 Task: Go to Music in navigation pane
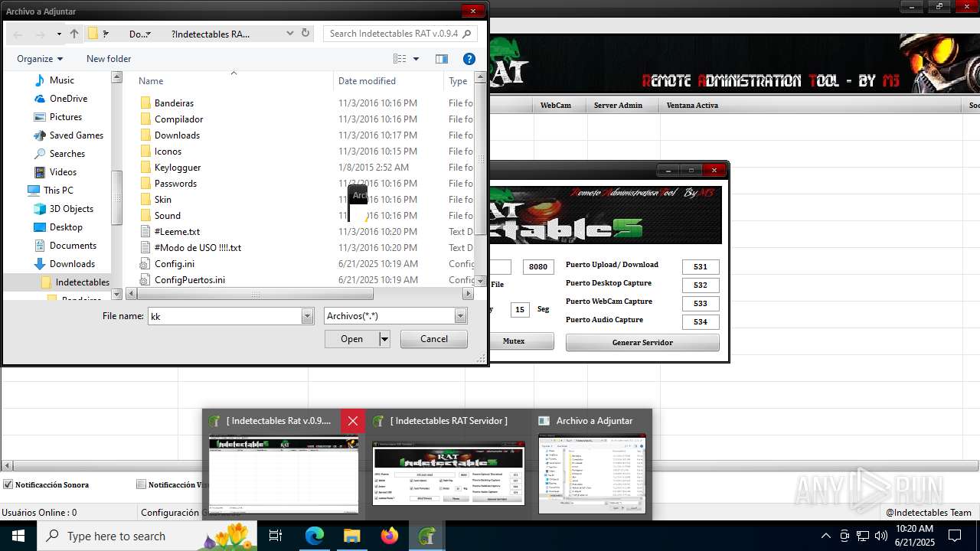coord(62,80)
